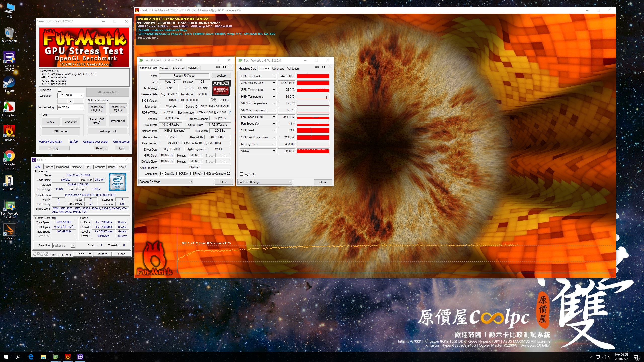Open the 3DMark desktop shortcut
This screenshot has height=362, width=644.
pos(9,232)
